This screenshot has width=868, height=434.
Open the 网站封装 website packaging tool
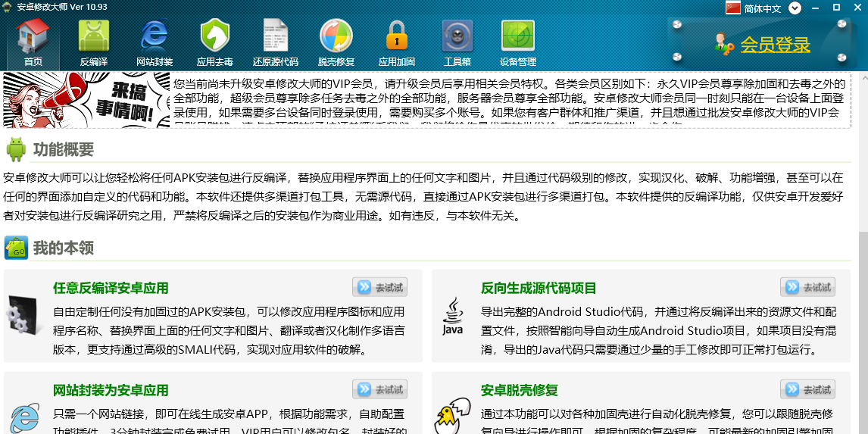coord(155,43)
